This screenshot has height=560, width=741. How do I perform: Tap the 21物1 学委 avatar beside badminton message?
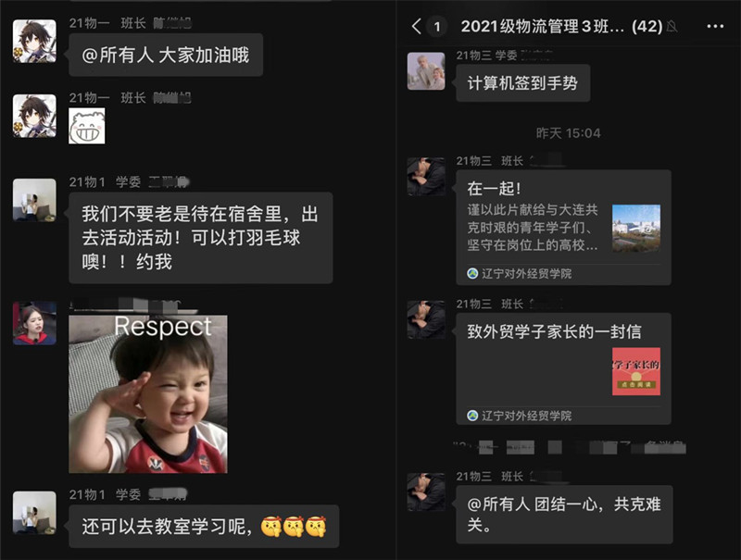(34, 200)
